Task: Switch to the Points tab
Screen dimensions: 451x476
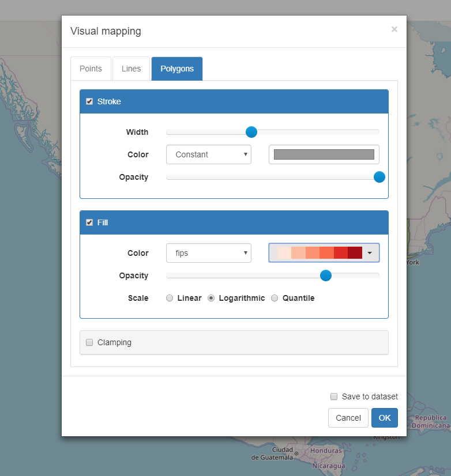Action: [91, 69]
